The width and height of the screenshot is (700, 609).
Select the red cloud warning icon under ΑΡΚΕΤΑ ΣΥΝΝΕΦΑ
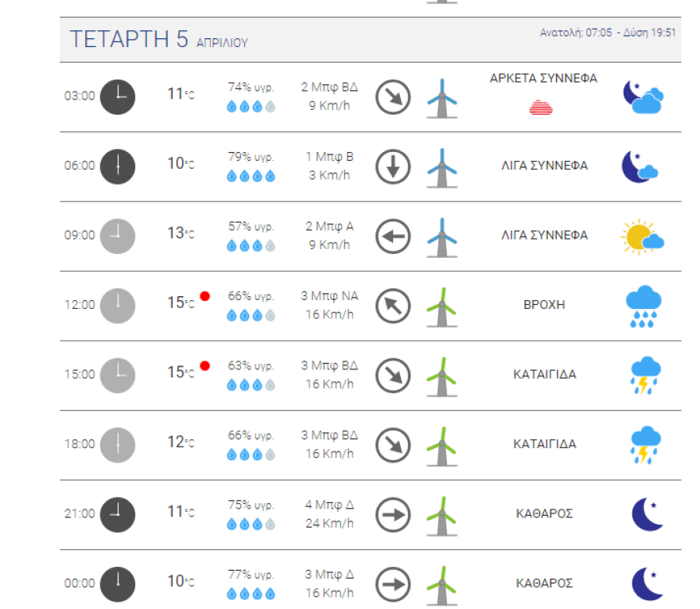tap(542, 107)
